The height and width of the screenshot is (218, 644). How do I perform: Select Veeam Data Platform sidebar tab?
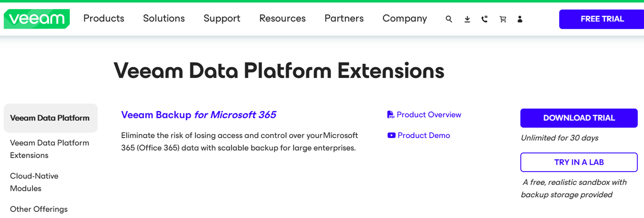coord(51,118)
